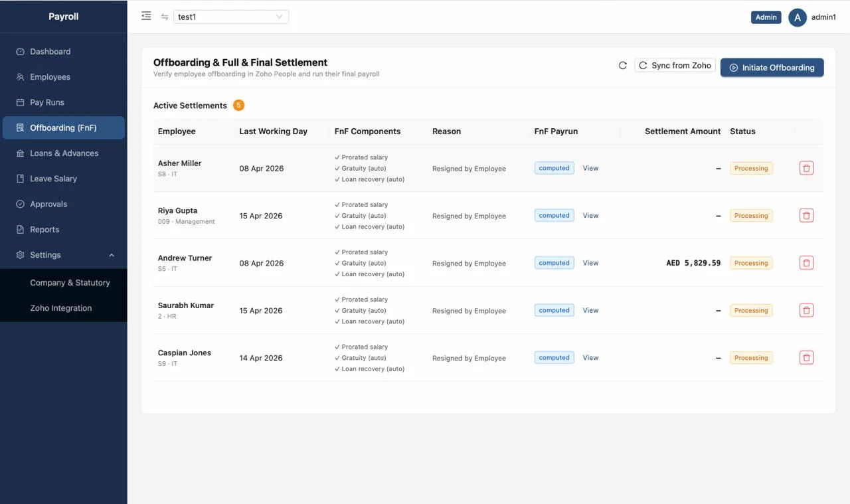View Andrew Turner's FnF payrun
850x504 pixels.
tap(590, 263)
